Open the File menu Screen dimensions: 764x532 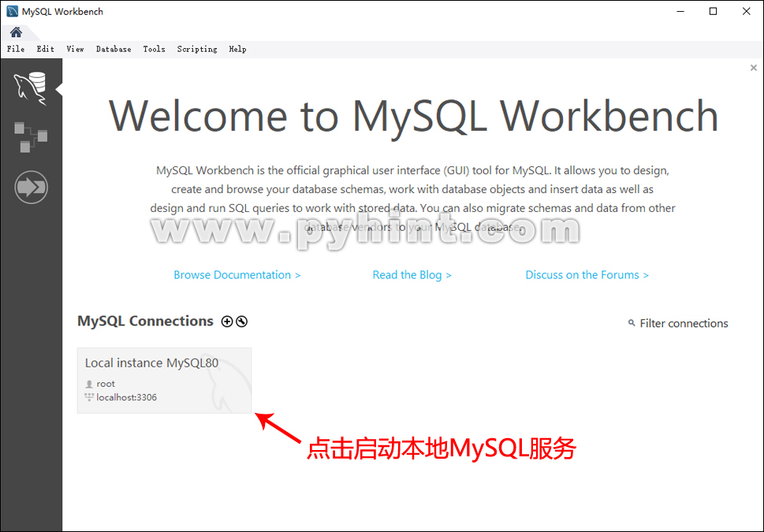(16, 49)
